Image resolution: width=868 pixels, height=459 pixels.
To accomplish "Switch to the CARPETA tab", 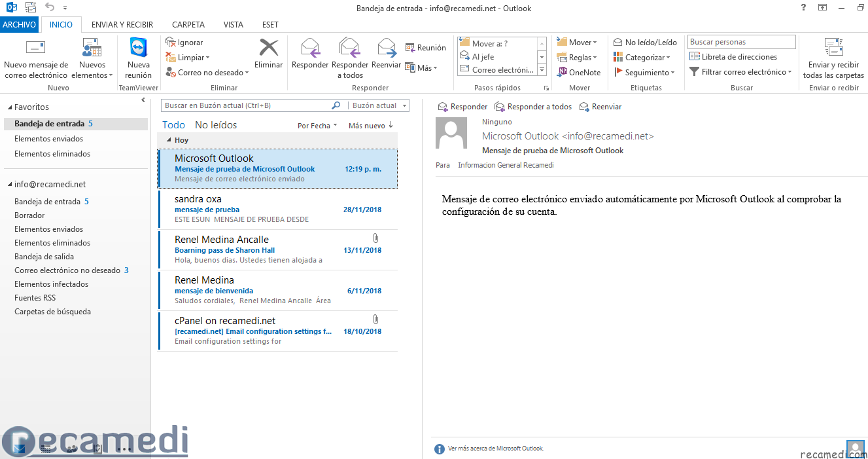I will coord(188,25).
